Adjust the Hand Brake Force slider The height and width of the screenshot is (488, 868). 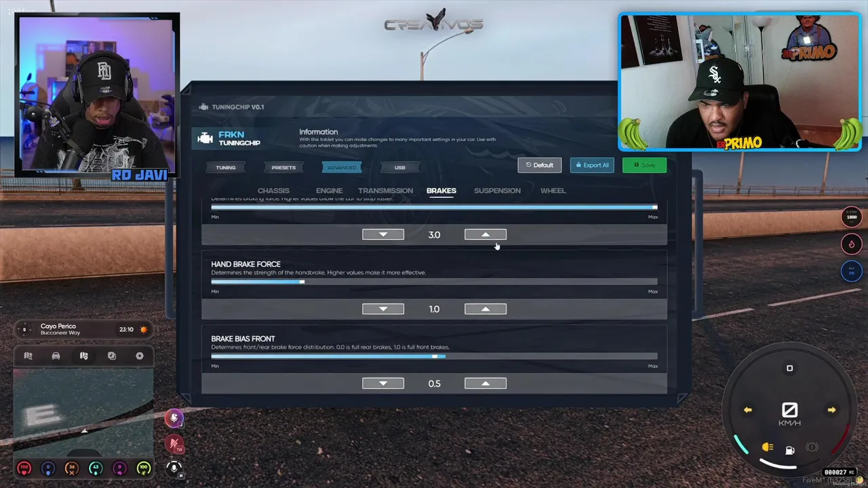point(434,281)
